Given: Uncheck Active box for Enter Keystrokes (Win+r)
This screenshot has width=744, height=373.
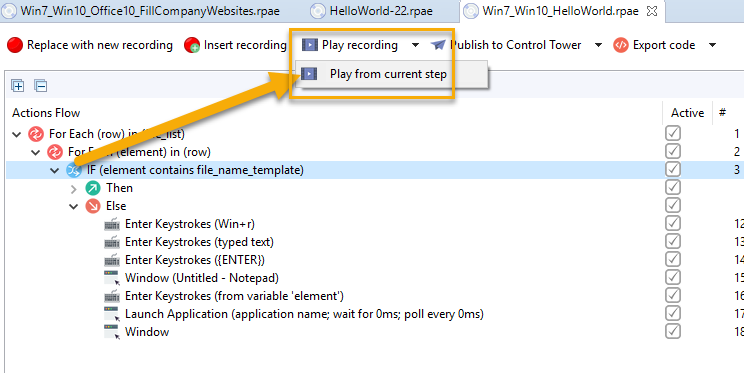Looking at the screenshot, I should (x=673, y=224).
